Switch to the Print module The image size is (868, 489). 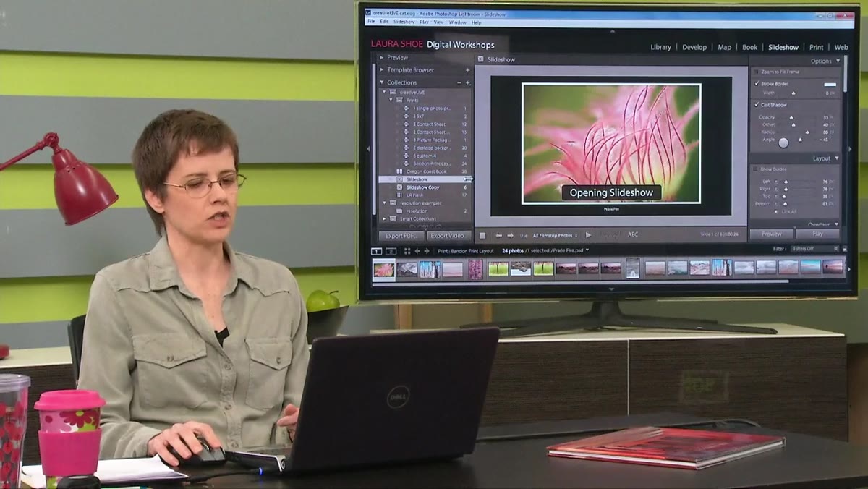coord(816,47)
